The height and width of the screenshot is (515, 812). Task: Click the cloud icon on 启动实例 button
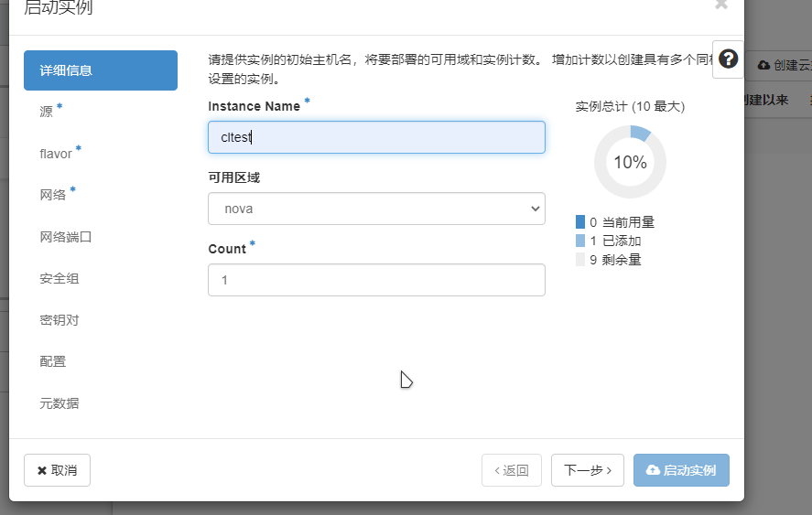click(653, 470)
